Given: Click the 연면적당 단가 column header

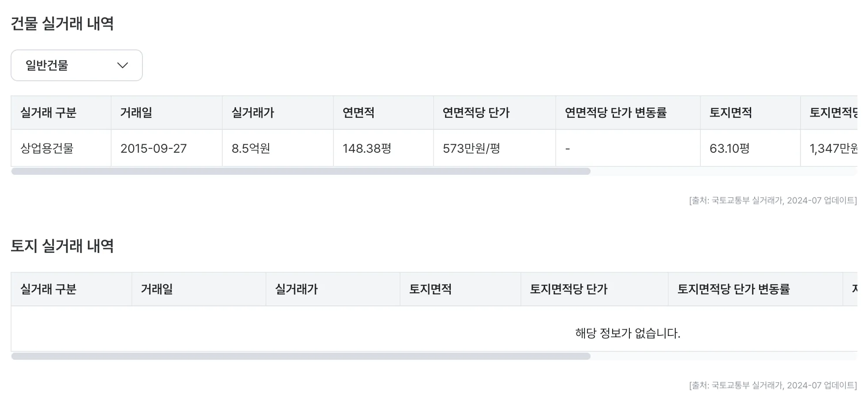Looking at the screenshot, I should click(x=476, y=113).
